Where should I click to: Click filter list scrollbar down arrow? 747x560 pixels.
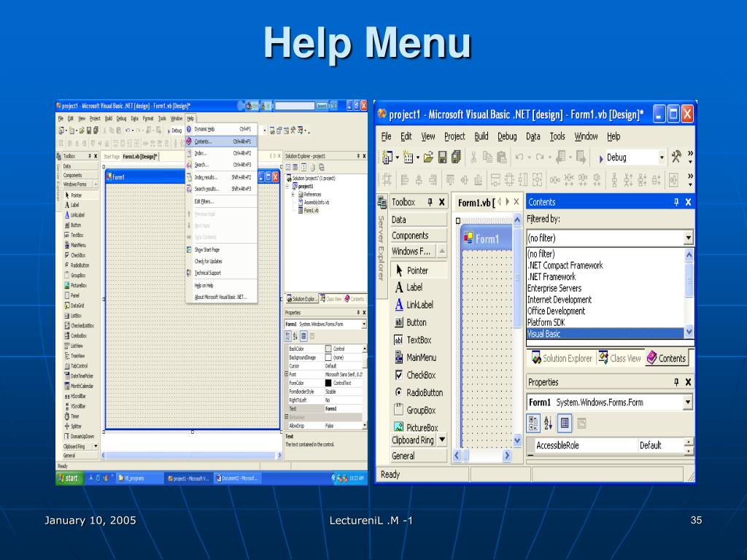(x=689, y=332)
